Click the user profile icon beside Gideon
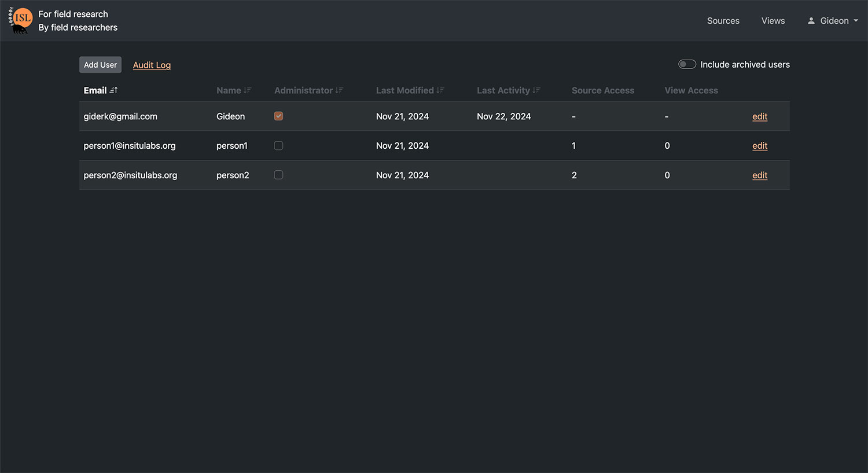868x473 pixels. click(811, 21)
